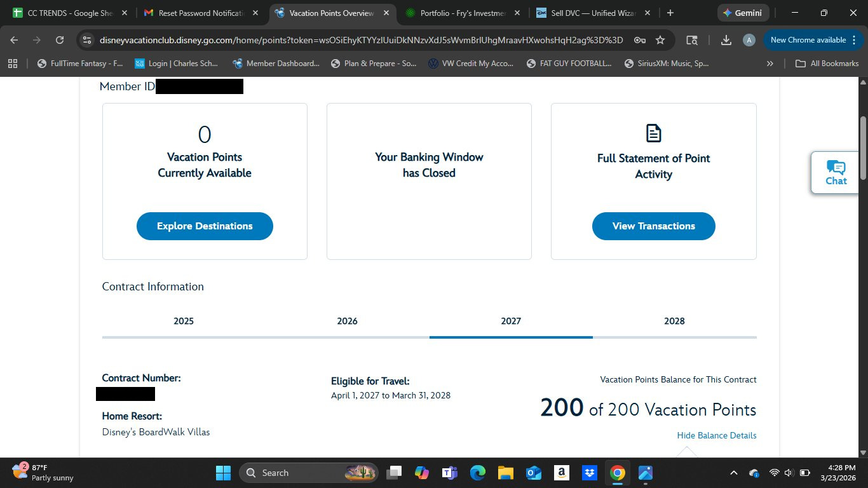This screenshot has height=488, width=868.
Task: Open Dropbox from the taskbar
Action: click(589, 473)
